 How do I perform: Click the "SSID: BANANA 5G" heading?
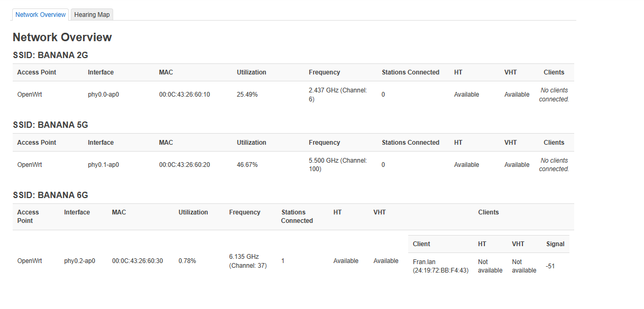pos(50,125)
